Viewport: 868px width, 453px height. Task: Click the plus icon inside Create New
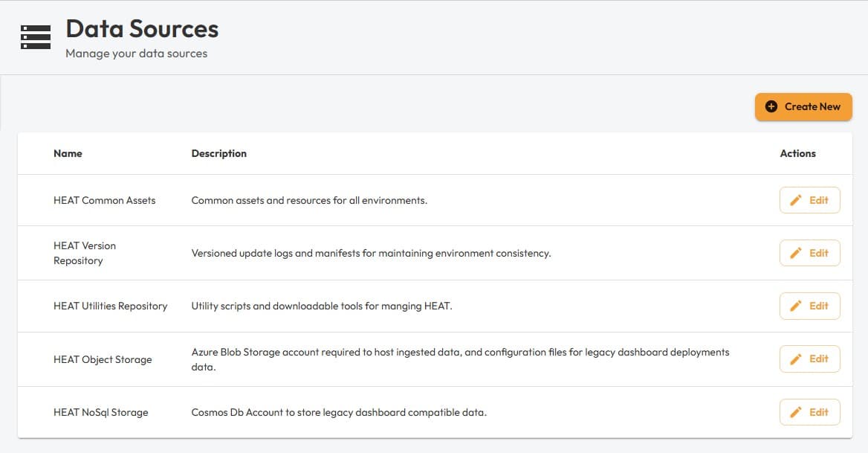coord(771,106)
